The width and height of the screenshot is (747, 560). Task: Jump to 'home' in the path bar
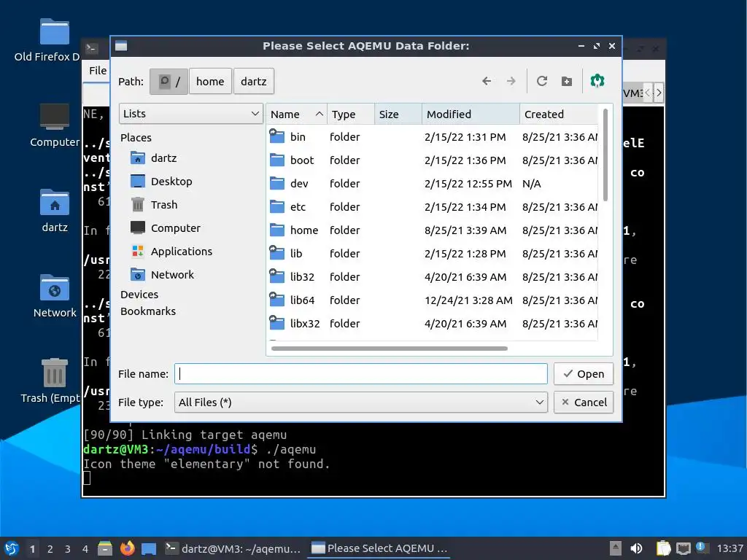click(210, 82)
